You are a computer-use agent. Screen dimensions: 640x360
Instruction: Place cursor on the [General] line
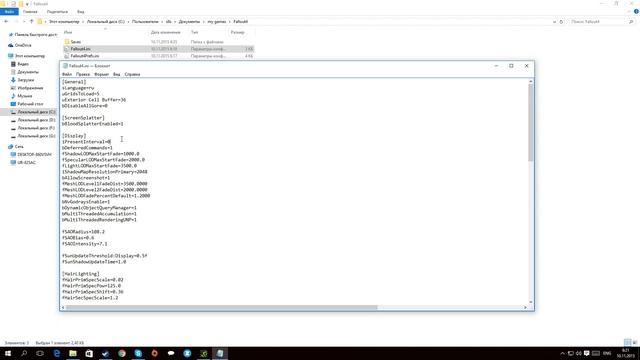pos(74,82)
